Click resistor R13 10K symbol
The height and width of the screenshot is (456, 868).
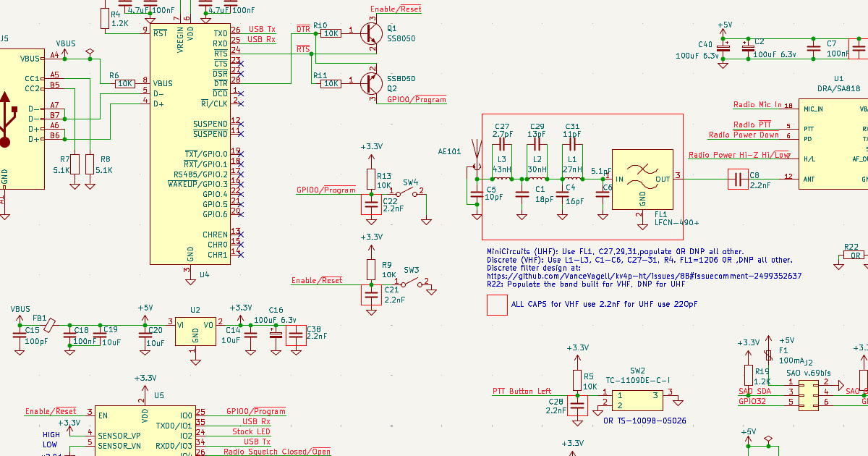tap(371, 179)
